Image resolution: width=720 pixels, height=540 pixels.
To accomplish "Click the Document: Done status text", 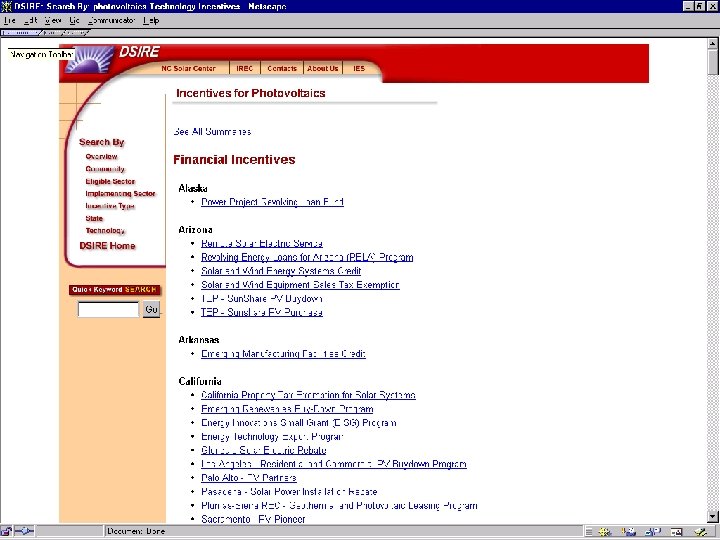I will [136, 531].
